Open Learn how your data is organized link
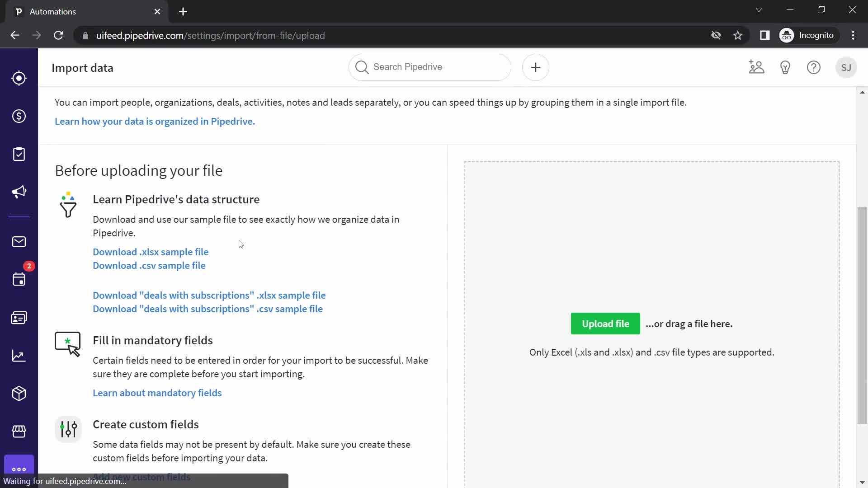Screen dimensions: 868x488 point(155,122)
